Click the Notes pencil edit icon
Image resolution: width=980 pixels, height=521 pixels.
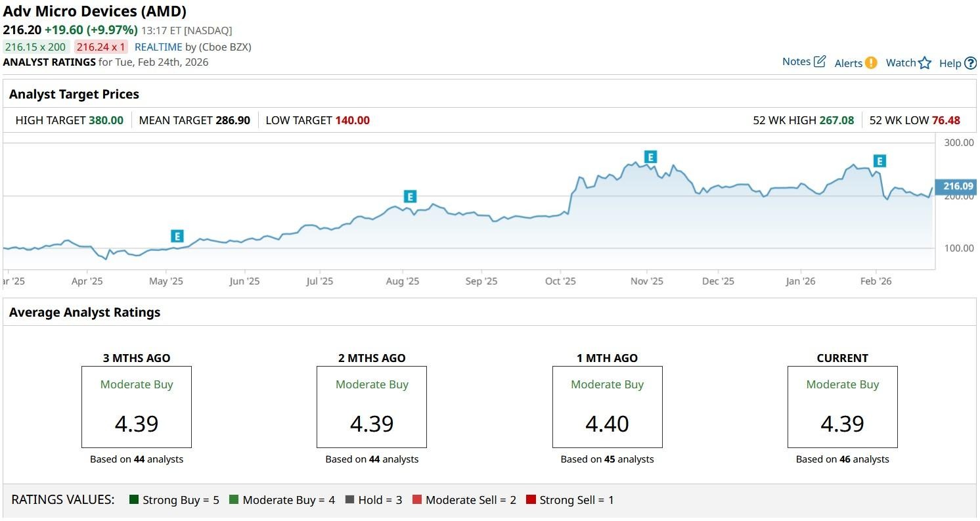tap(819, 62)
